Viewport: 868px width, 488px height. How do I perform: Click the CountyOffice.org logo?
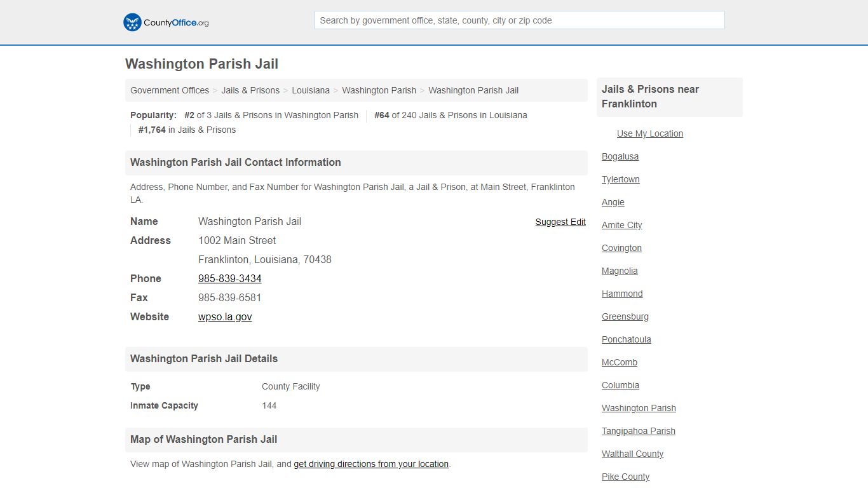click(x=166, y=22)
